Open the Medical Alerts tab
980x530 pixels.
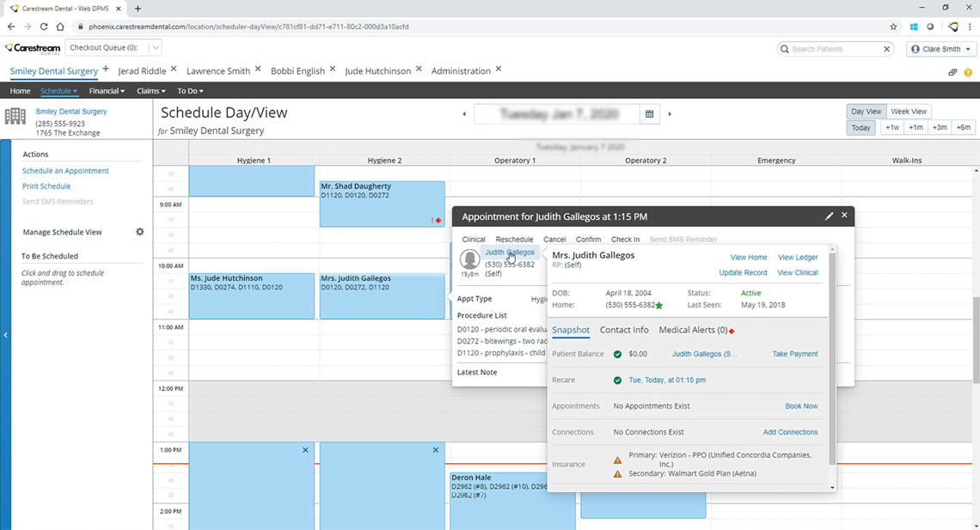click(693, 330)
